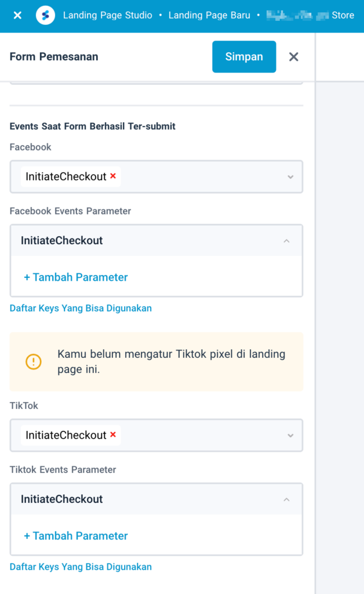The width and height of the screenshot is (364, 594).
Task: Open Daftar Keys Yang Bisa Digunakan under Tiktok
Action: click(81, 567)
